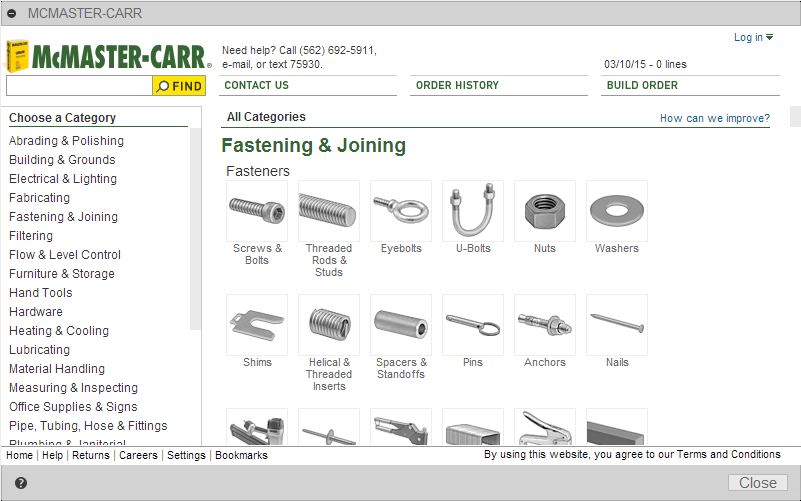
Task: Open Material Handling category
Action: coord(57,369)
